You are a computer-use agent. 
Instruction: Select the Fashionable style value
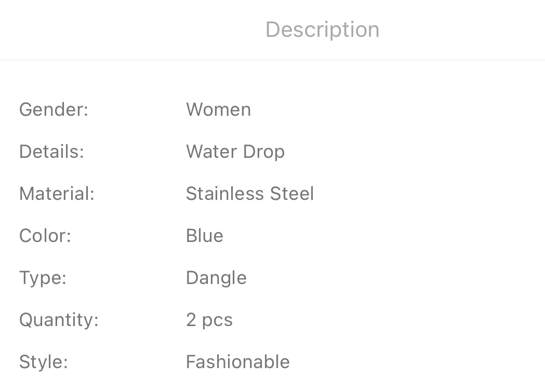(x=237, y=362)
